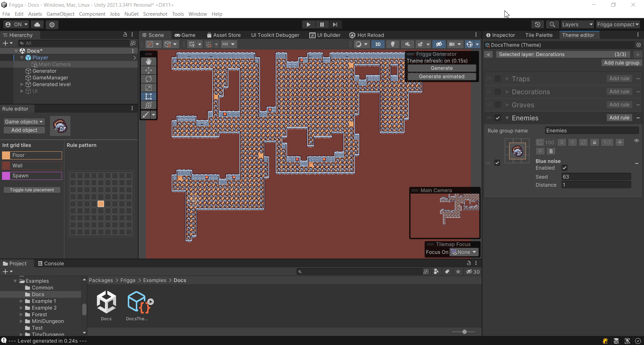This screenshot has width=644, height=345.
Task: Open the Layers dropdown
Action: point(577,24)
